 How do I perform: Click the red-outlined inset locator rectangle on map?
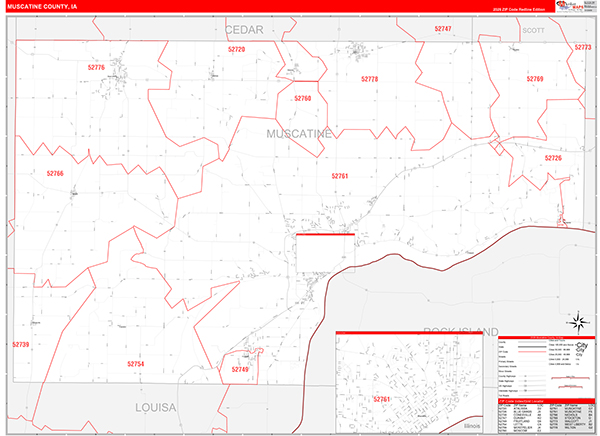tap(325, 253)
